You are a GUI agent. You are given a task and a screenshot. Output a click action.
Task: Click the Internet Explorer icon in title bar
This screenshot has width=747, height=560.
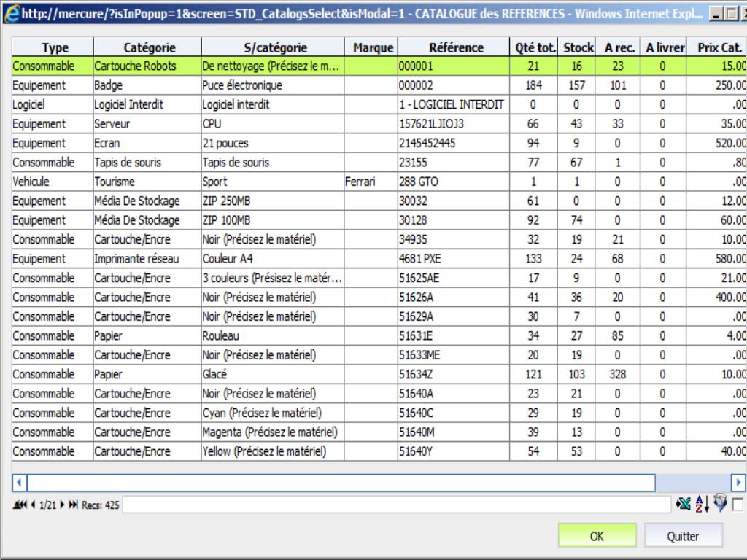tap(12, 13)
